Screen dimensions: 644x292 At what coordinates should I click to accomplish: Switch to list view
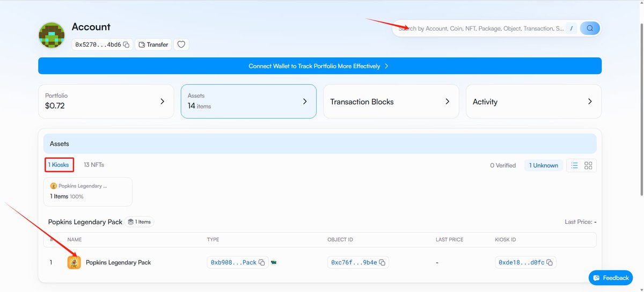point(574,165)
